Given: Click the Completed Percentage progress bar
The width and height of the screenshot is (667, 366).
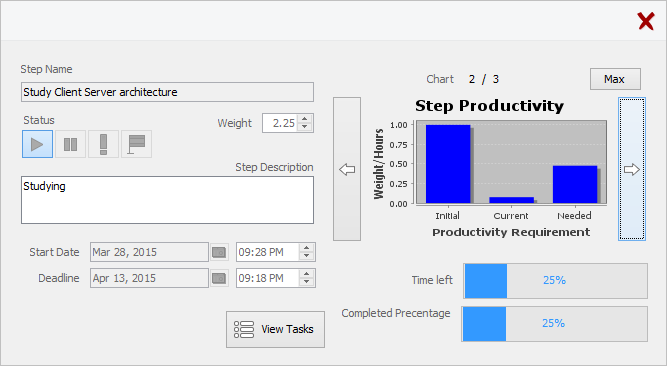Looking at the screenshot, I should click(x=555, y=323).
